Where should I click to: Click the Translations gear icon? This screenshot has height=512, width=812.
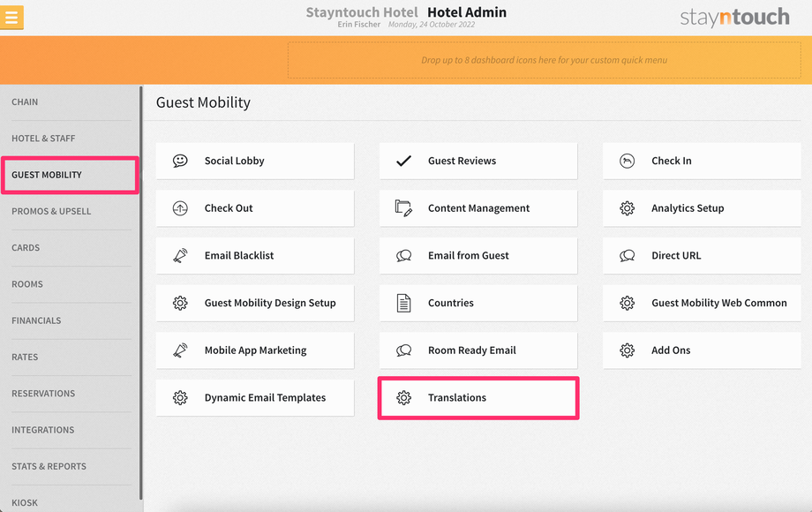click(x=404, y=397)
